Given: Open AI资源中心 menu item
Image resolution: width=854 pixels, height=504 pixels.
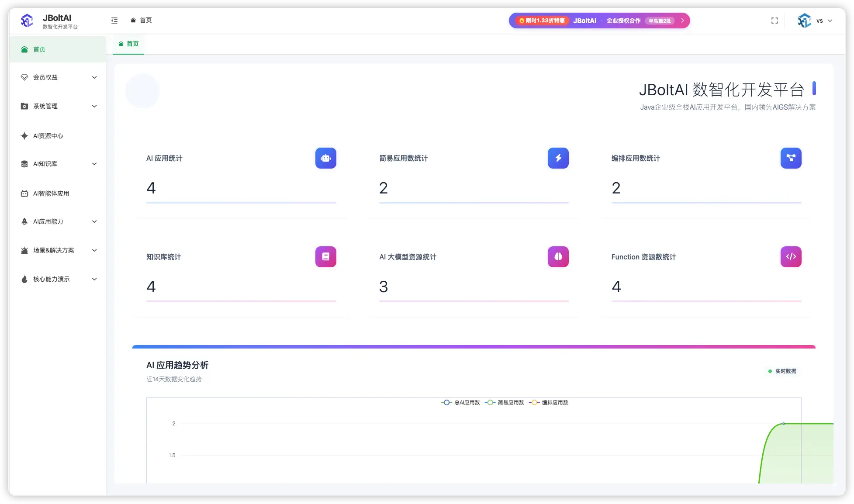Looking at the screenshot, I should 57,136.
